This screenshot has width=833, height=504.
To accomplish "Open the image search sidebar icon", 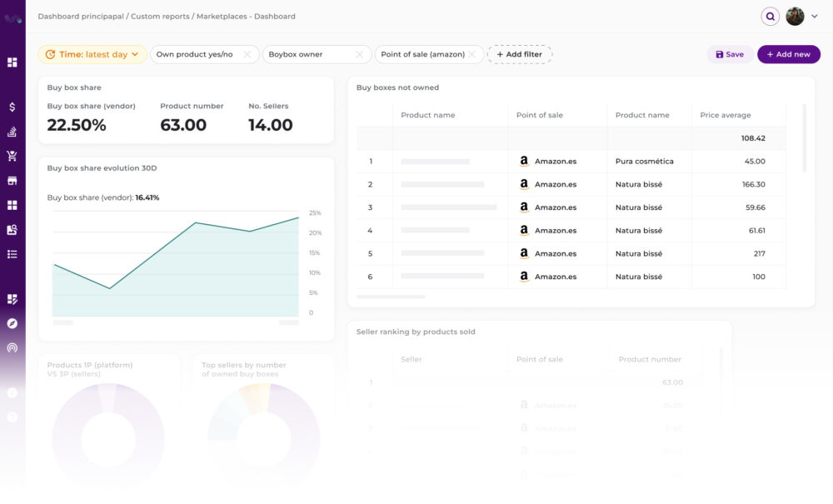I will click(x=12, y=230).
